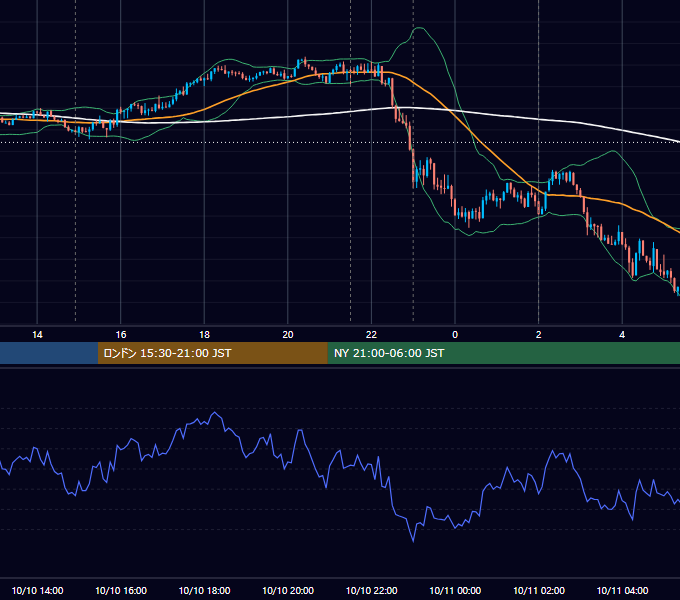Click the 20 hour axis label
The height and width of the screenshot is (600, 680).
point(288,335)
